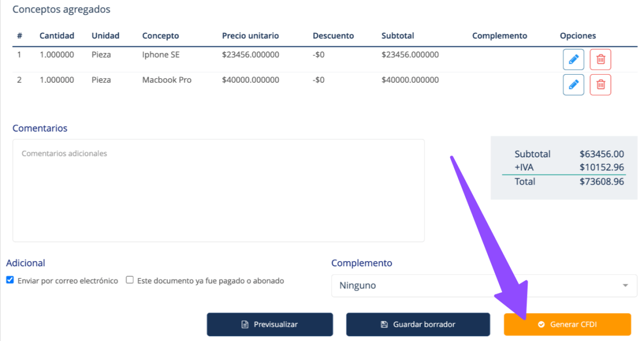Select the Macbook Pro concept name
This screenshot has height=341, width=644.
(x=166, y=80)
